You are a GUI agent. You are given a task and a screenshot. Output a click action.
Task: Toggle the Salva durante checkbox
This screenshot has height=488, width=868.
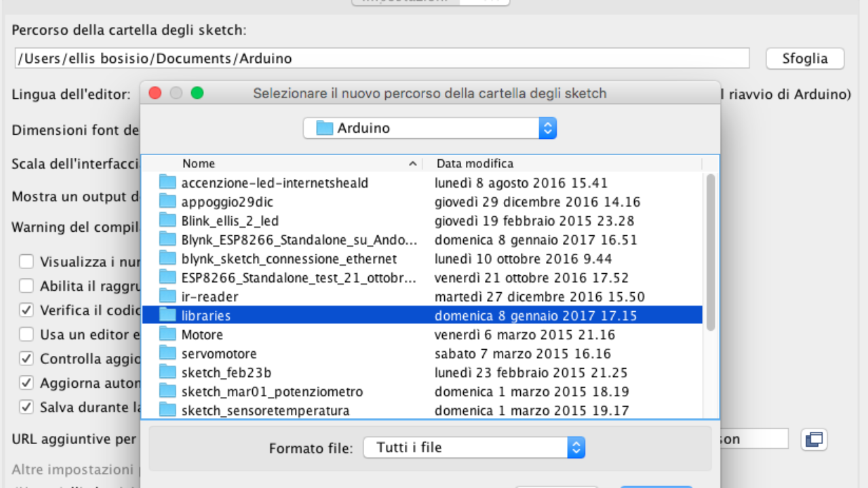click(26, 407)
